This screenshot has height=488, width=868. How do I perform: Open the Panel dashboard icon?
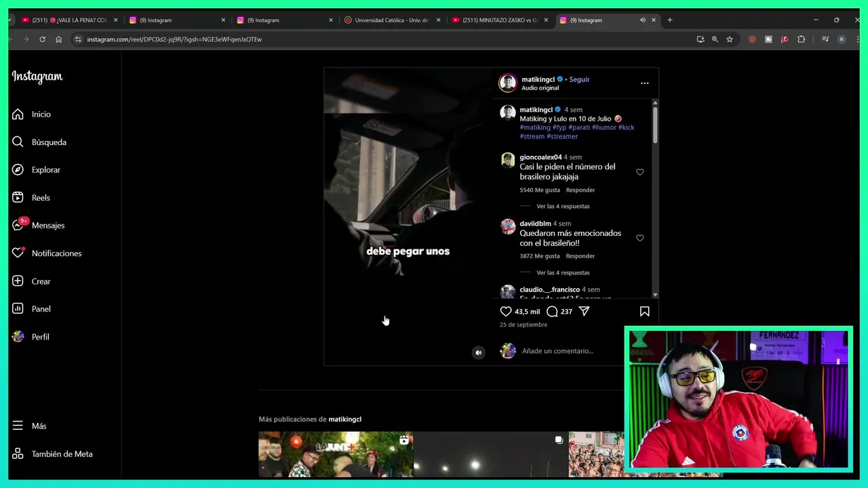pyautogui.click(x=18, y=308)
